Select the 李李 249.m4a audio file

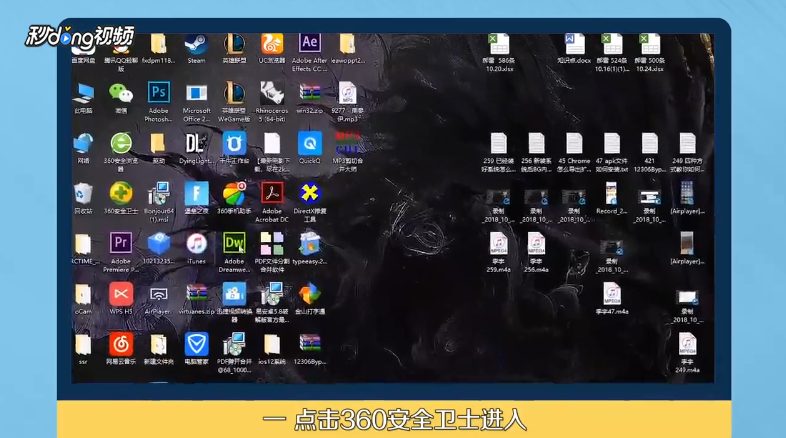point(687,344)
